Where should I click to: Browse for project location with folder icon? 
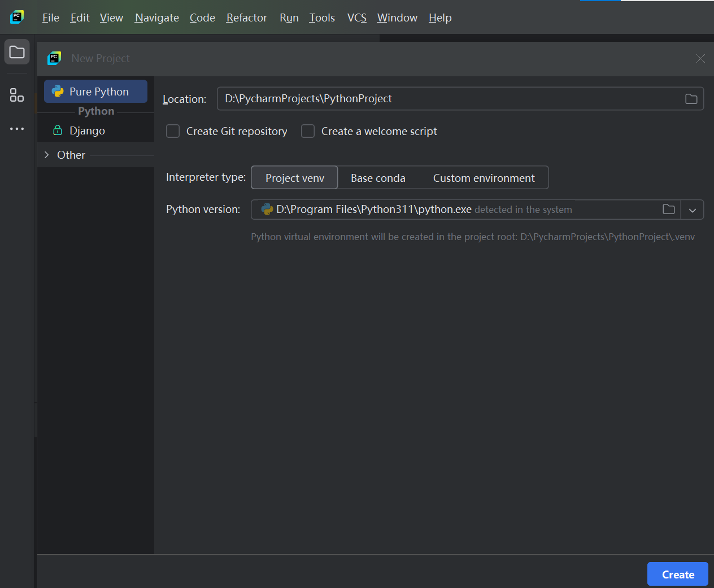691,99
